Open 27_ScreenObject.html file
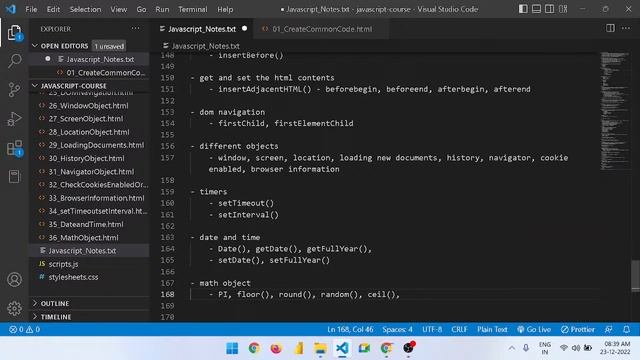The image size is (640, 360). pos(89,119)
